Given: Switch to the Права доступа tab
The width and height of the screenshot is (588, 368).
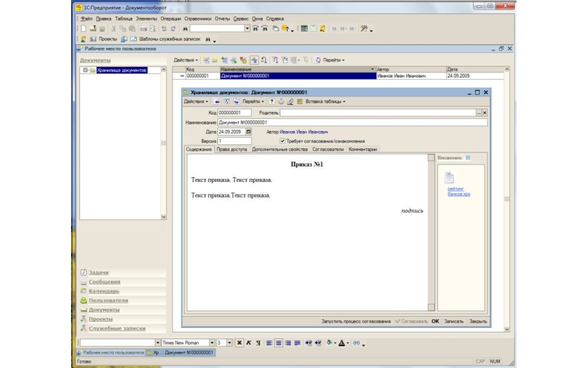Looking at the screenshot, I should pos(232,149).
